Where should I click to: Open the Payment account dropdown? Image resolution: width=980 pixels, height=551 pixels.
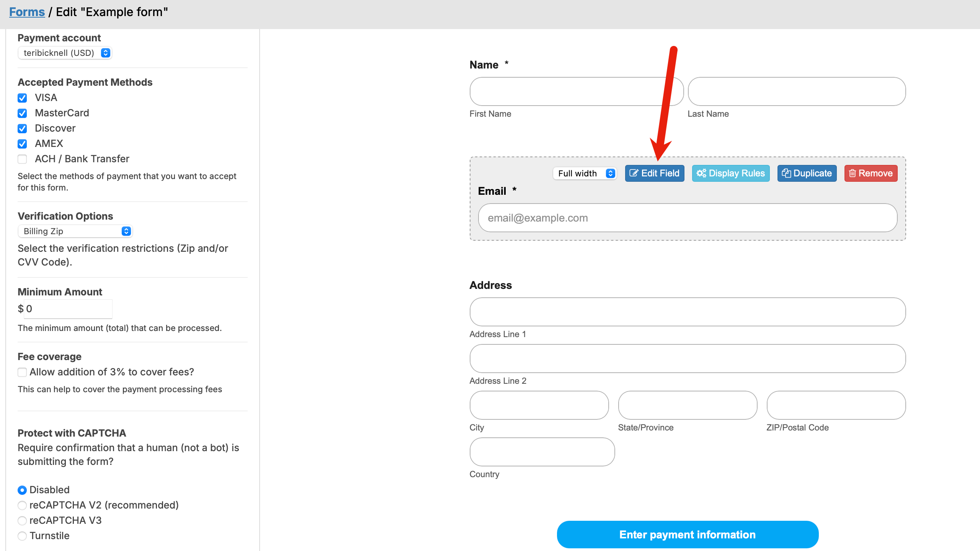pos(65,53)
